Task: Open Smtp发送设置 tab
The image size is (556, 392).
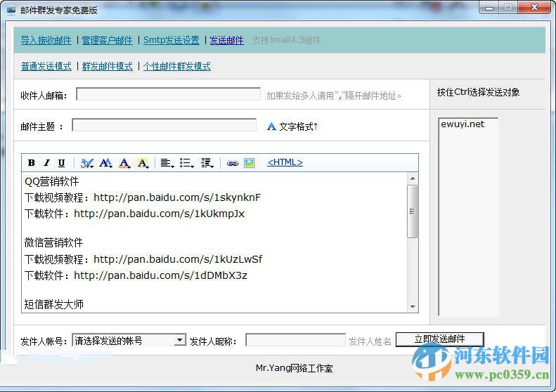Action: 172,40
